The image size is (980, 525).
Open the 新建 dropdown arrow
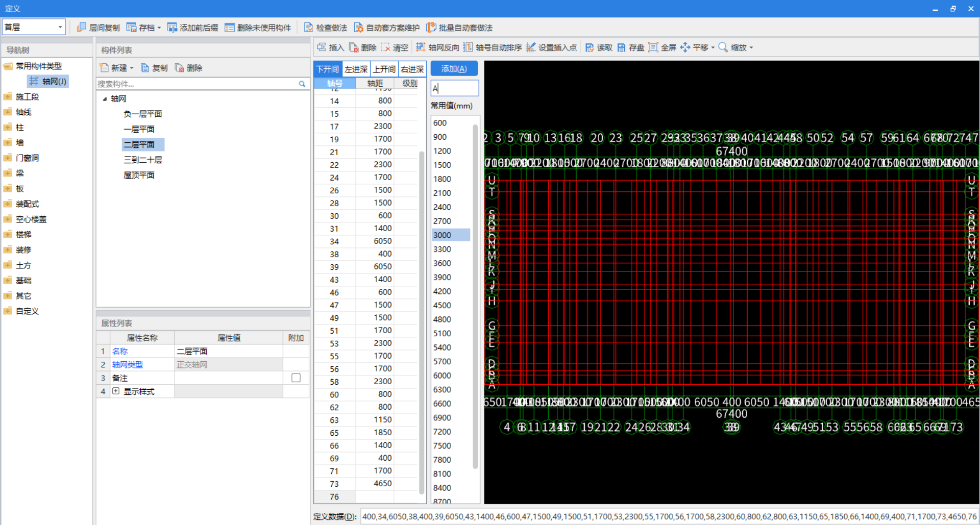click(132, 68)
